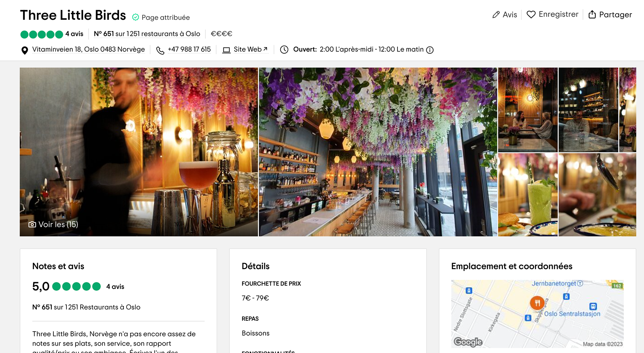Viewport: 644px width, 353px height.
Task: Click the laptop icon beside Site Web
Action: click(x=227, y=50)
